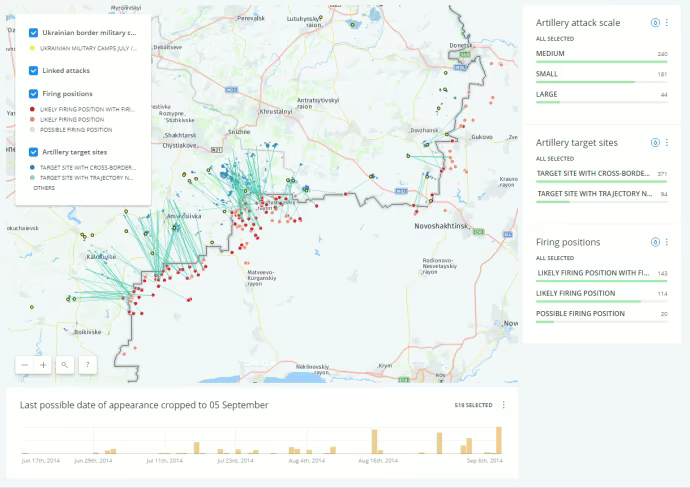The width and height of the screenshot is (690, 488).
Task: Uncheck the Ukrainian border military layer
Action: [34, 33]
